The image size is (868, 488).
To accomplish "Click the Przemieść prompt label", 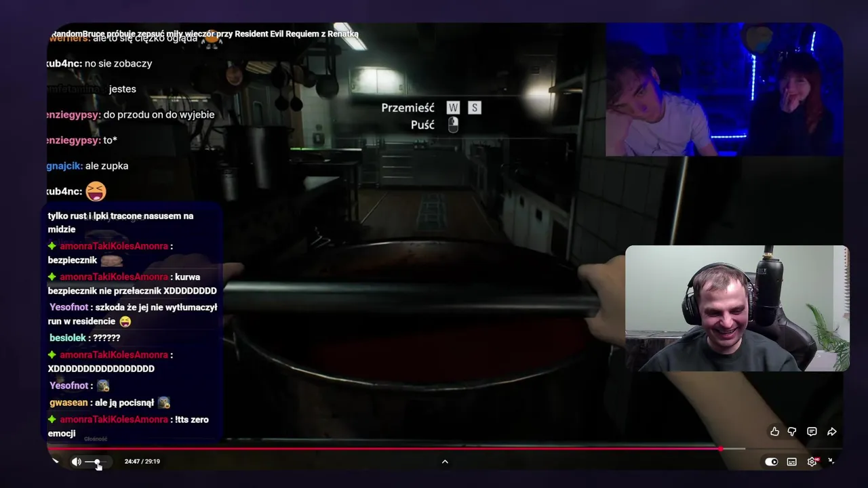I will (408, 108).
